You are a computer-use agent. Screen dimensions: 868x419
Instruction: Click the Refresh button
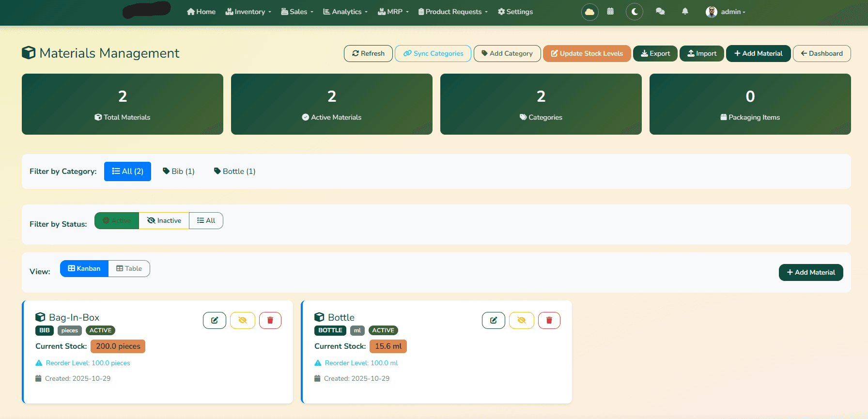tap(368, 53)
